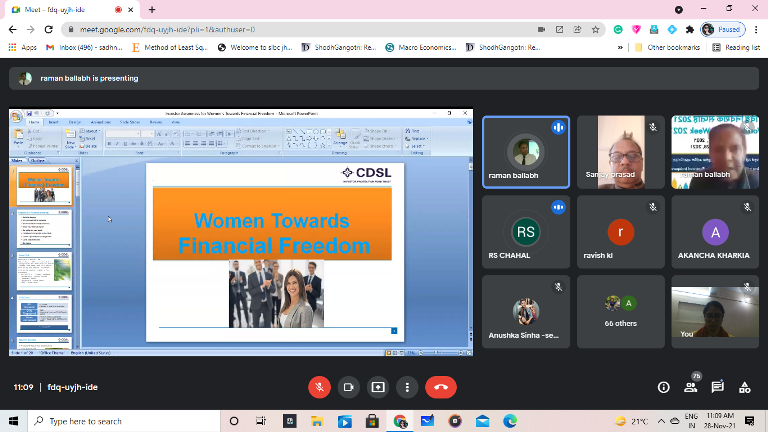Screen dimensions: 768x432
Task: Open camera permission icon in address bar
Action: (541, 29)
